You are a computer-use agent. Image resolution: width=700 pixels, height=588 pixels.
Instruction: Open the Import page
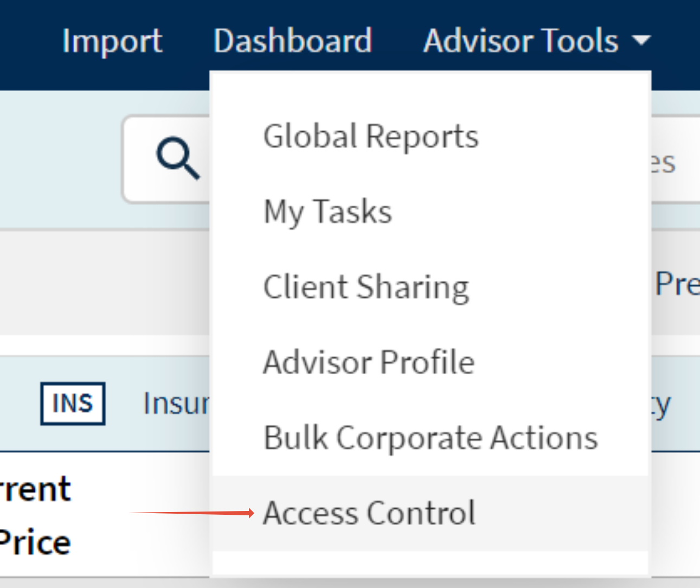pyautogui.click(x=112, y=41)
